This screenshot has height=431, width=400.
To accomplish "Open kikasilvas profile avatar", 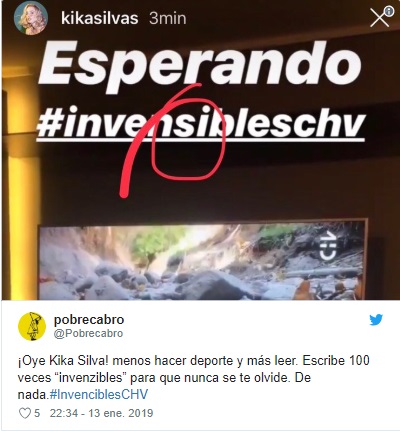I will tap(31, 18).
